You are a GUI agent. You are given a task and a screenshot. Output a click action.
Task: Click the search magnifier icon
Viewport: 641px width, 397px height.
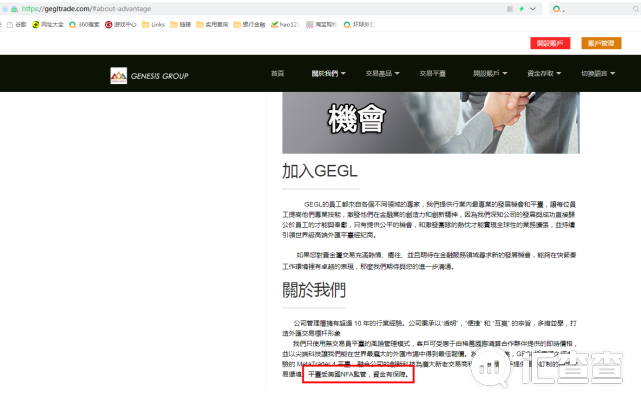coord(636,9)
